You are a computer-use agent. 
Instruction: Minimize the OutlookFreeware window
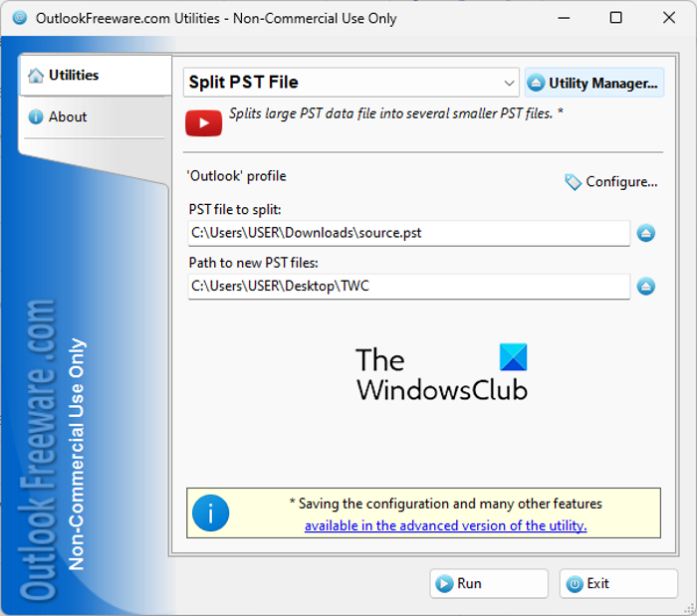[x=564, y=18]
